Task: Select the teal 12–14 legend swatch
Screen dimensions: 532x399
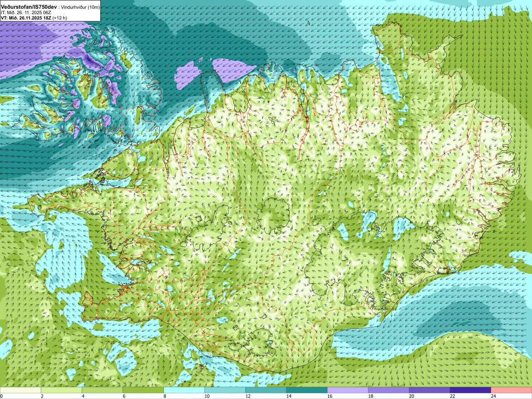Action: (x=266, y=390)
